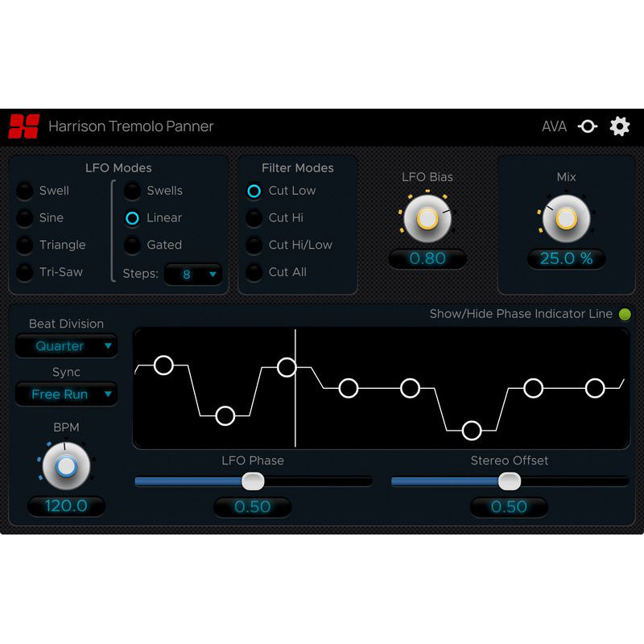The height and width of the screenshot is (644, 644).
Task: Select the Sine LFO mode
Action: (x=25, y=218)
